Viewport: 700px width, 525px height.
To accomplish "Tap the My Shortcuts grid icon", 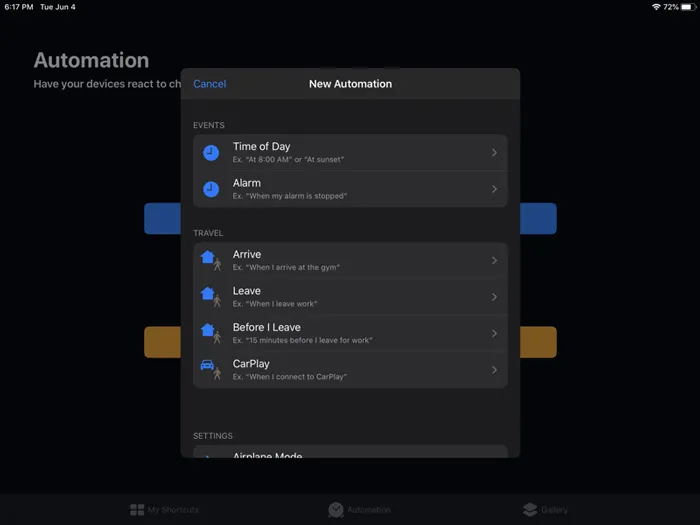I will (x=137, y=510).
